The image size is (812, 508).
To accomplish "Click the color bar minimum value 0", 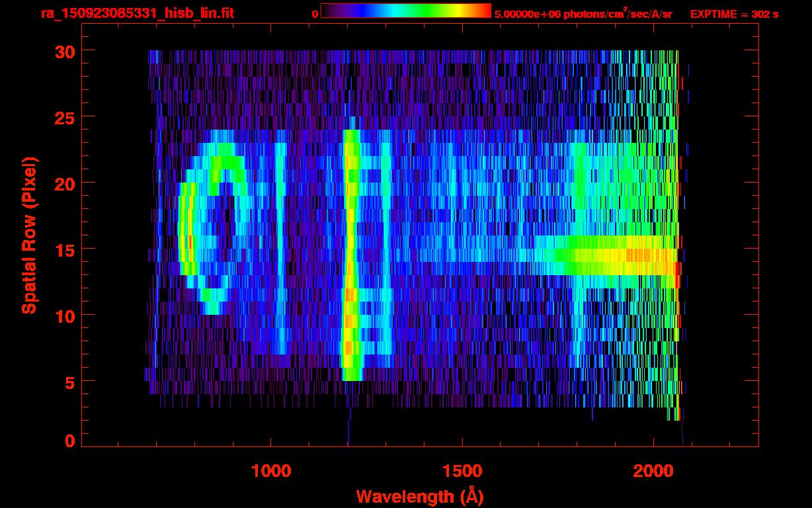I will click(x=315, y=14).
